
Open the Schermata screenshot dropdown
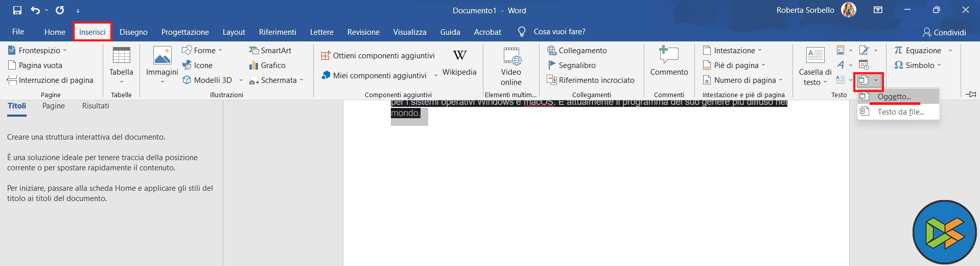click(276, 80)
